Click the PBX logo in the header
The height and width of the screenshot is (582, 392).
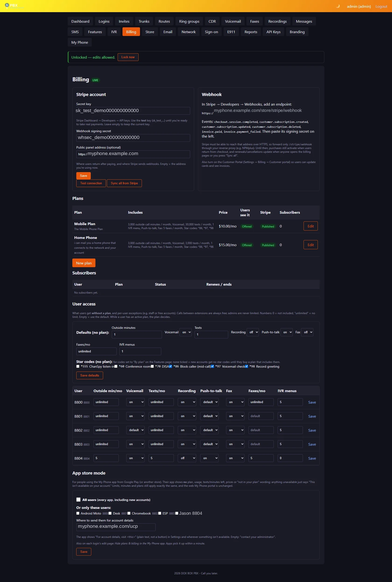click(x=14, y=6)
